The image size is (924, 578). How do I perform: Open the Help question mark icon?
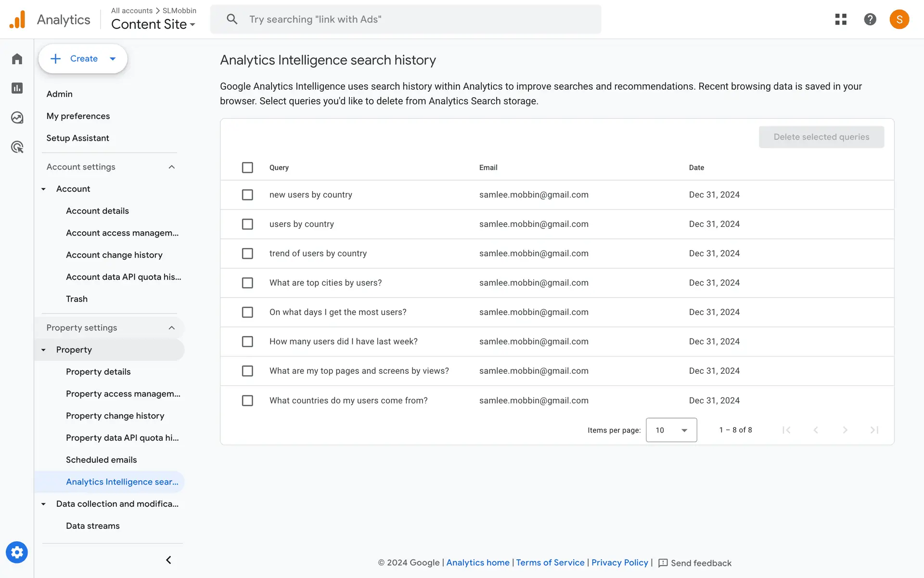(870, 19)
